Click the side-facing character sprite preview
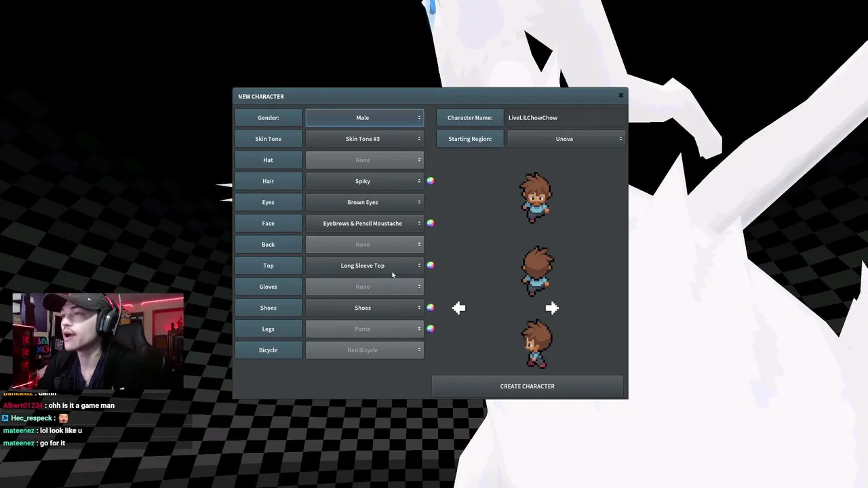The image size is (868, 488). pyautogui.click(x=536, y=344)
